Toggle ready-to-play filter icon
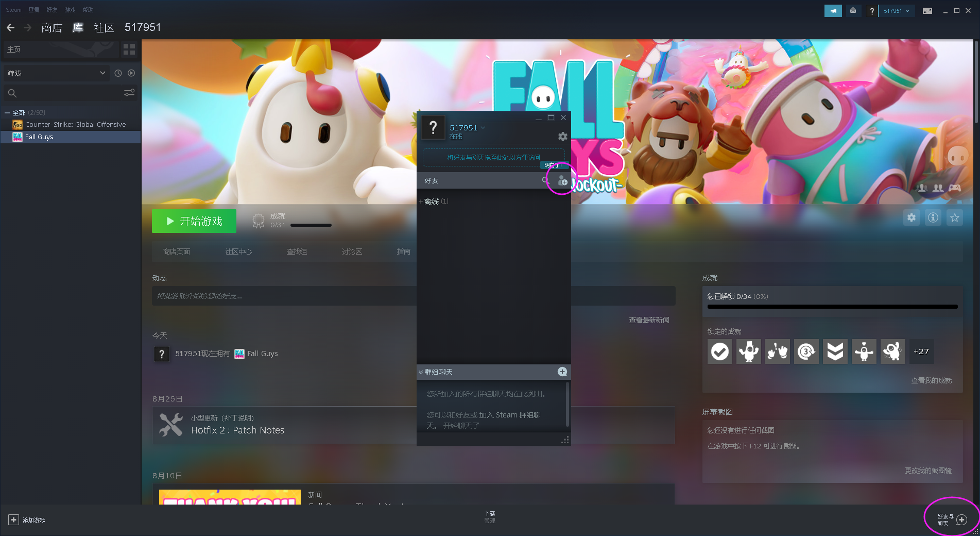This screenshot has width=980, height=536. tap(131, 73)
